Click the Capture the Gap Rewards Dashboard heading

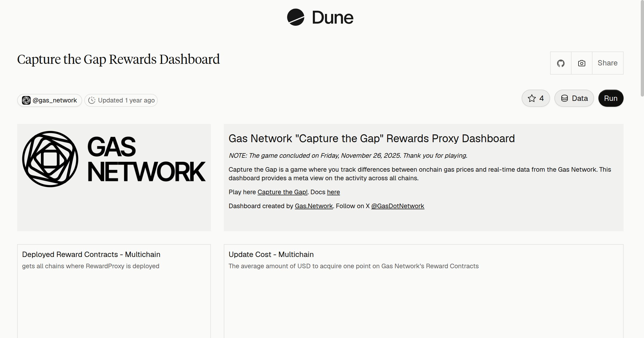[118, 59]
